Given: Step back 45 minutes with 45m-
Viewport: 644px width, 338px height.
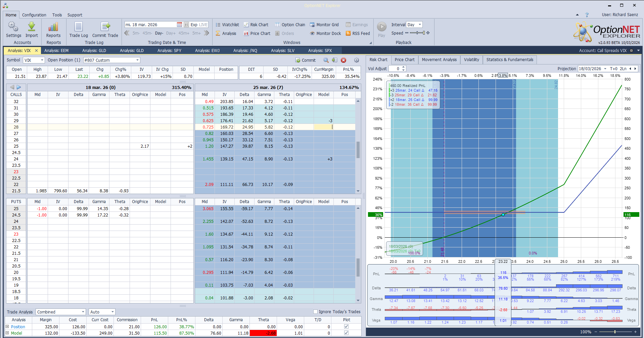Looking at the screenshot, I should (x=147, y=33).
